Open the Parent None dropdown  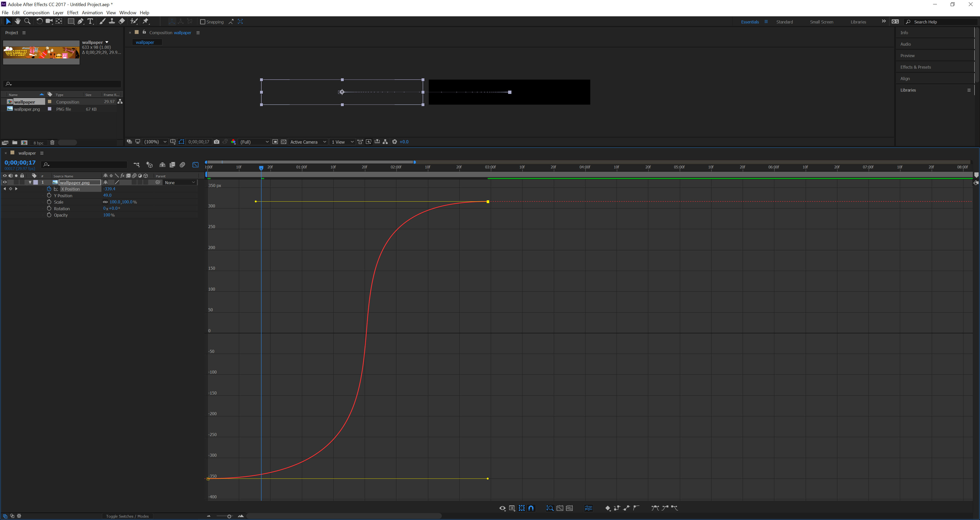180,183
